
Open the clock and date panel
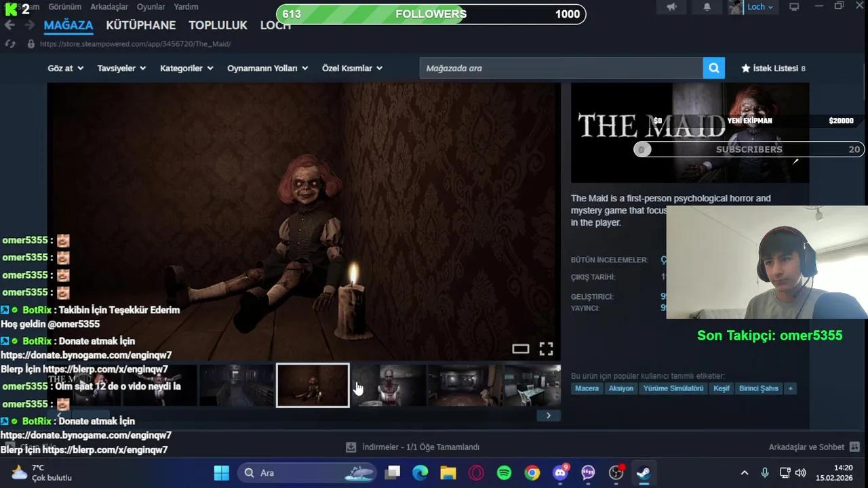click(834, 472)
